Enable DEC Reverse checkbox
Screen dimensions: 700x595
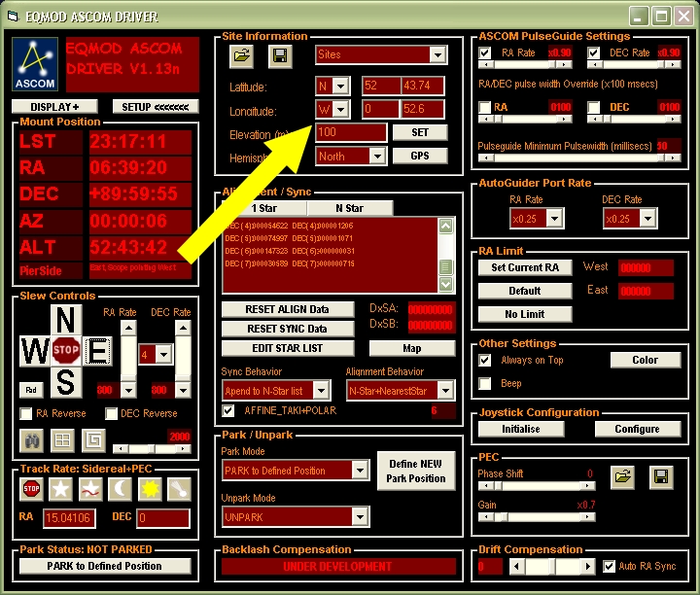[111, 414]
